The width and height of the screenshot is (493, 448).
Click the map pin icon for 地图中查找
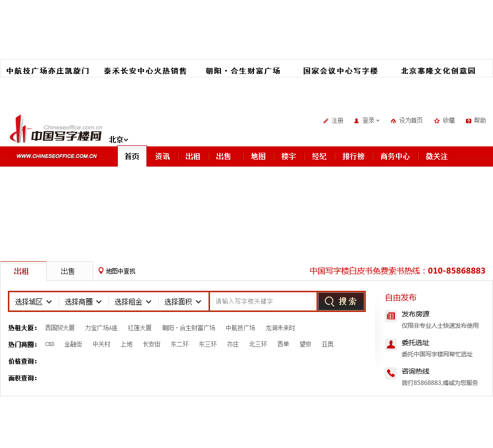(x=101, y=271)
